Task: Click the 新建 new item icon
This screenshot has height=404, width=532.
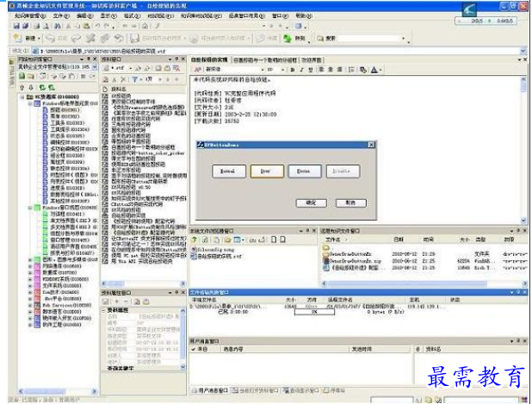Action: click(x=17, y=38)
